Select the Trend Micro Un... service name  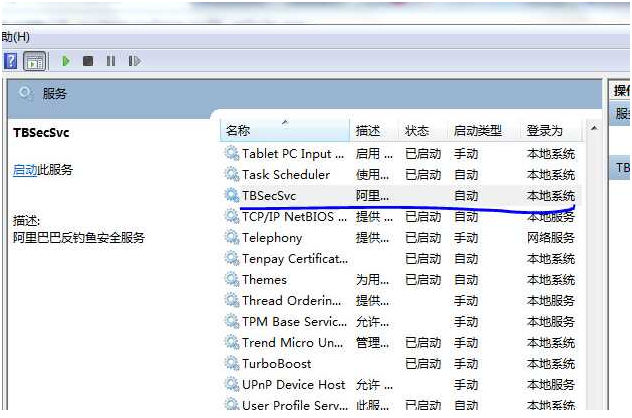tap(293, 343)
